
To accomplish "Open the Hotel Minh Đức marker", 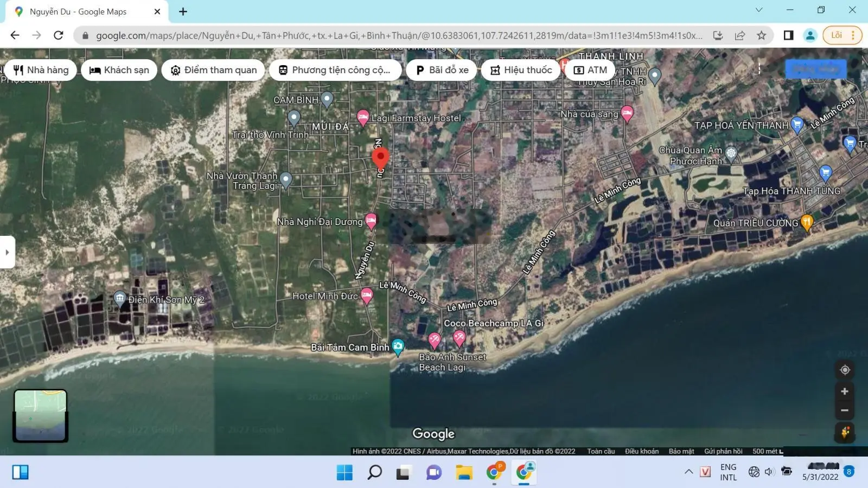I will [367, 296].
